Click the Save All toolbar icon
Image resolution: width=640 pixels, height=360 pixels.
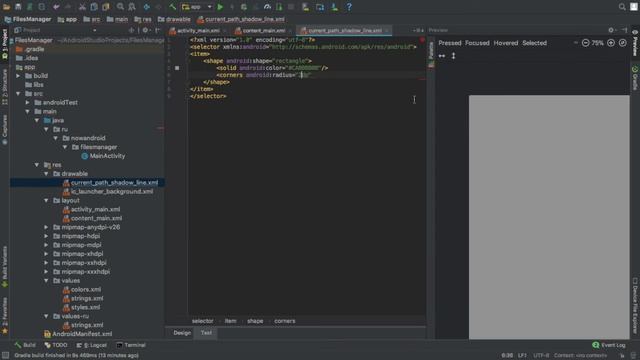click(18, 7)
